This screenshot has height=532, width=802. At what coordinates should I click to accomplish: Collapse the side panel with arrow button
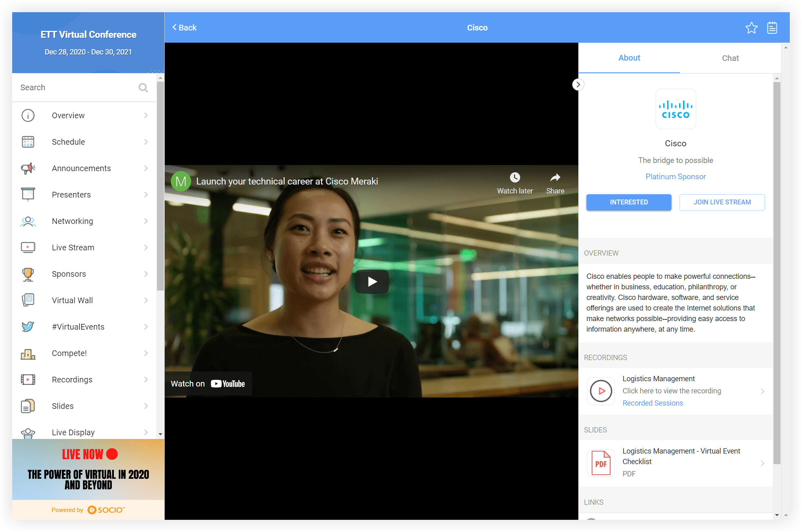[578, 85]
